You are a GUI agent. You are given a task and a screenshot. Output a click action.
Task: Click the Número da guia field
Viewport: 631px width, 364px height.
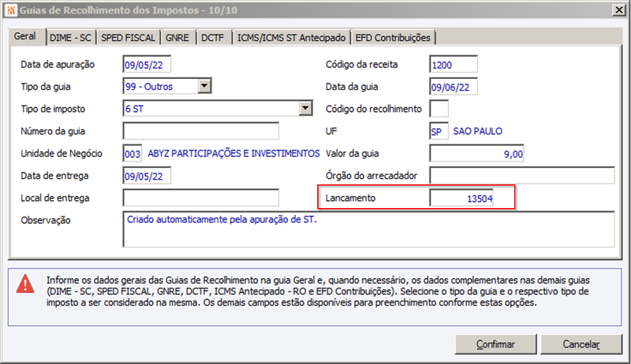[201, 131]
